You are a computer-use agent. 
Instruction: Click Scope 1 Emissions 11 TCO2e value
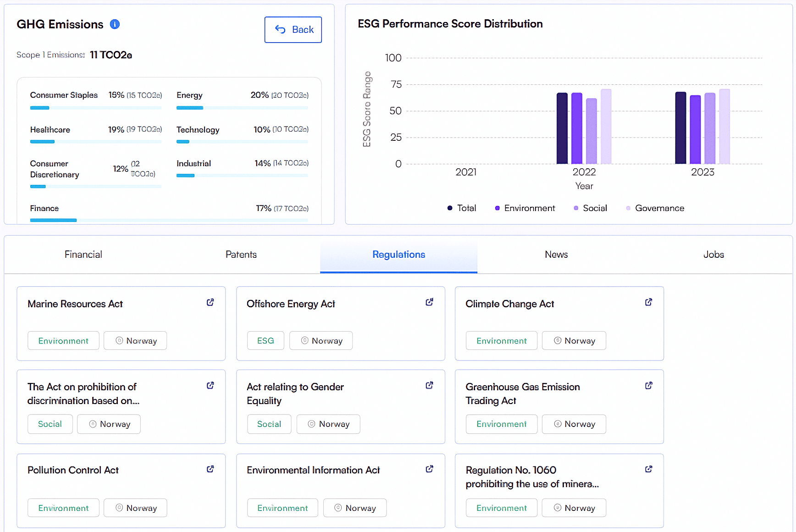pyautogui.click(x=111, y=55)
